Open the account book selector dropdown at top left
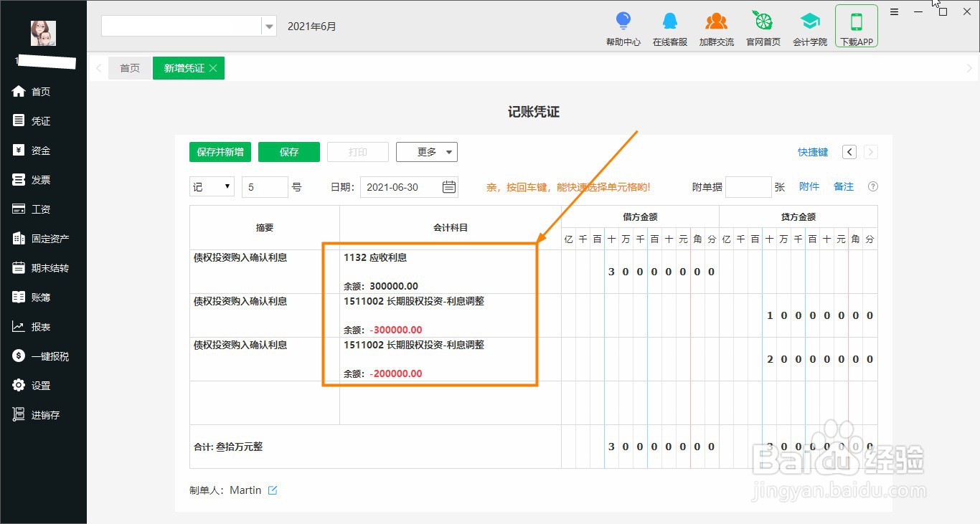 pos(269,25)
